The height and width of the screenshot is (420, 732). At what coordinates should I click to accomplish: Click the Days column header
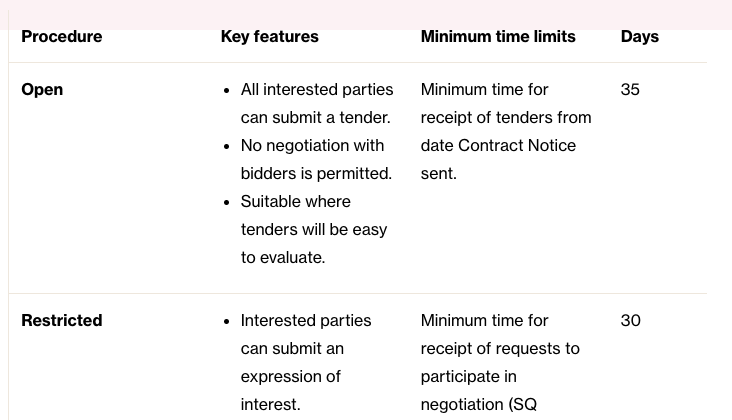[639, 36]
